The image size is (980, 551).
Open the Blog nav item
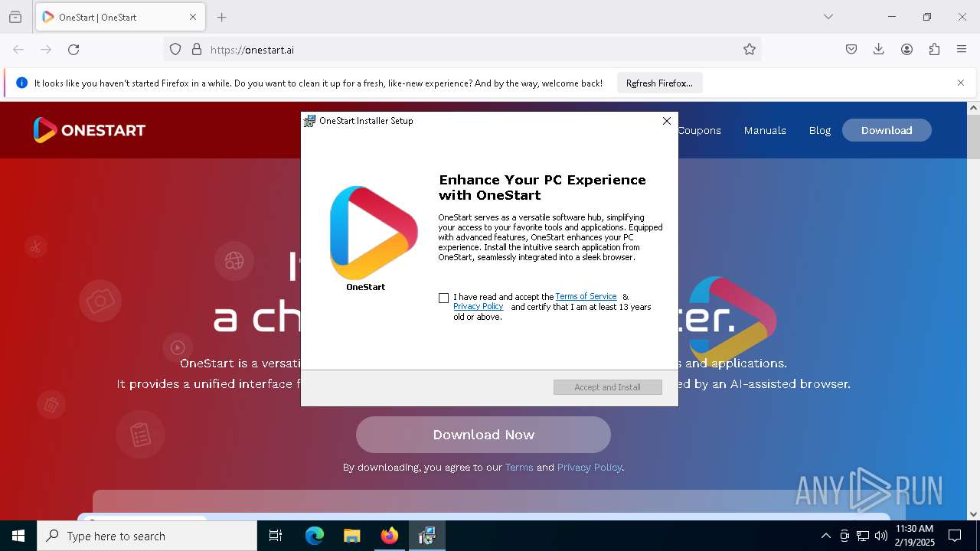tap(820, 131)
